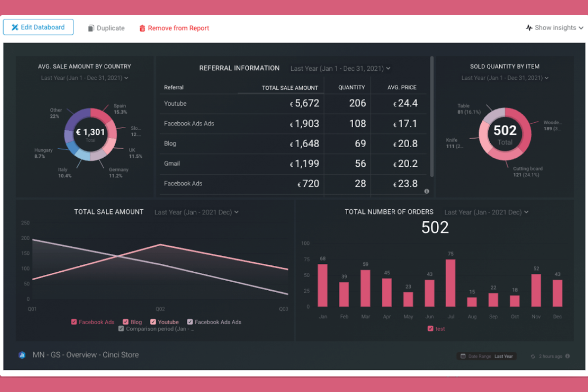Toggle the test legend checkbox under orders chart
This screenshot has height=392, width=588.
431,328
